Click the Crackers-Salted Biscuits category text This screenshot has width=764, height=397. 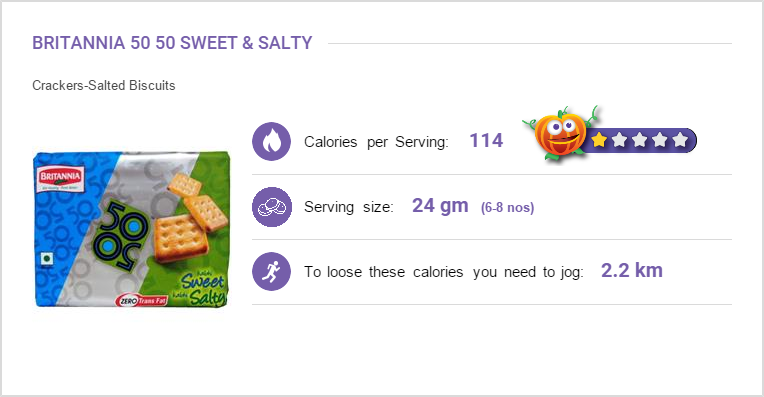(104, 85)
